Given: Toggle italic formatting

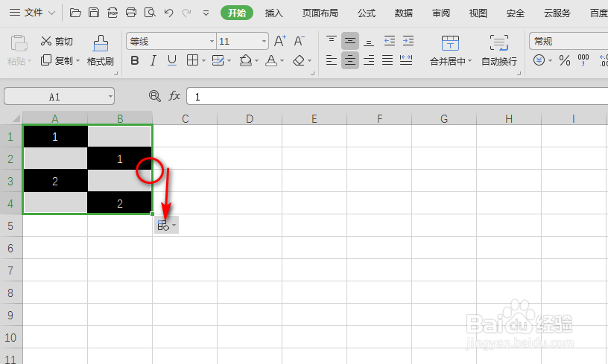Looking at the screenshot, I should [153, 60].
